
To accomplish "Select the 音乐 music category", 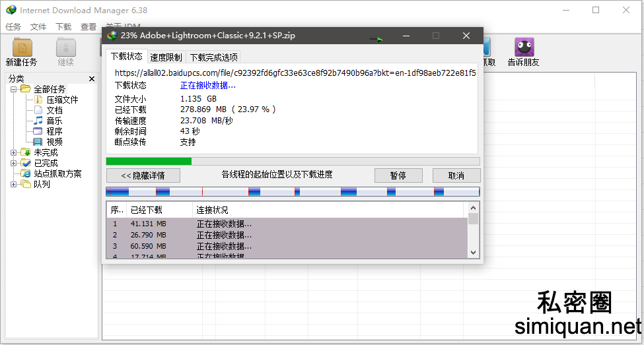I will pos(54,121).
